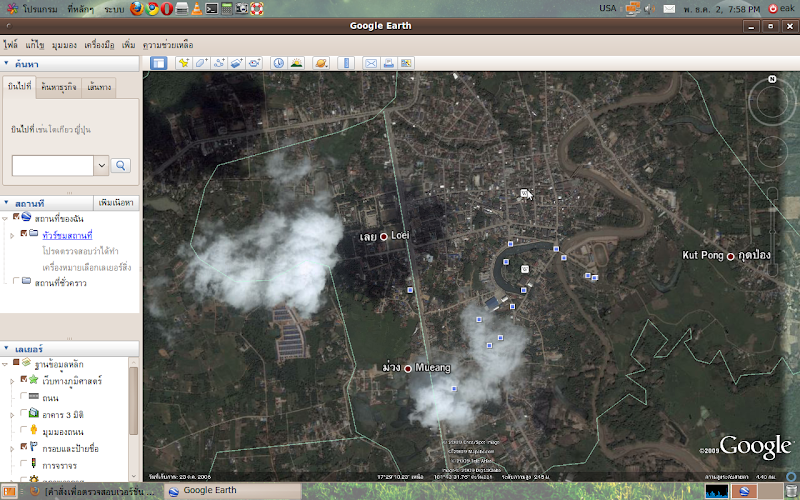The image size is (800, 500).
Task: Toggle ฐานข้อมูลหลัก layer checkbox
Action: point(16,362)
